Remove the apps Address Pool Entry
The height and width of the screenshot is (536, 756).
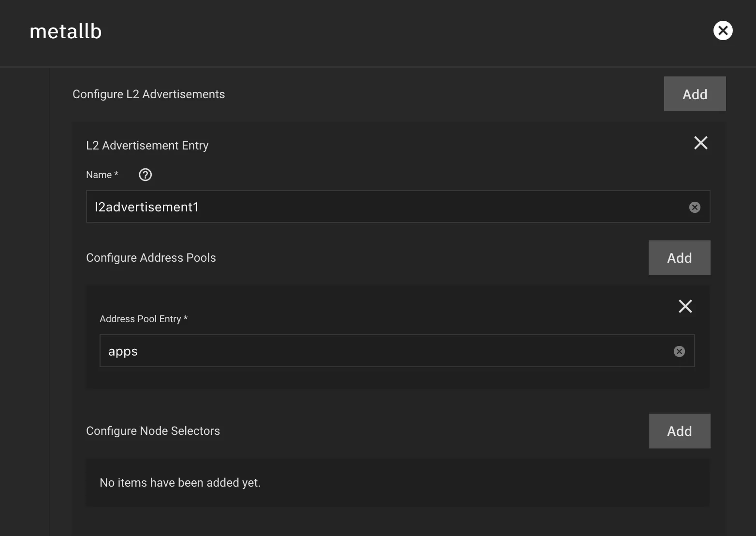coord(685,306)
